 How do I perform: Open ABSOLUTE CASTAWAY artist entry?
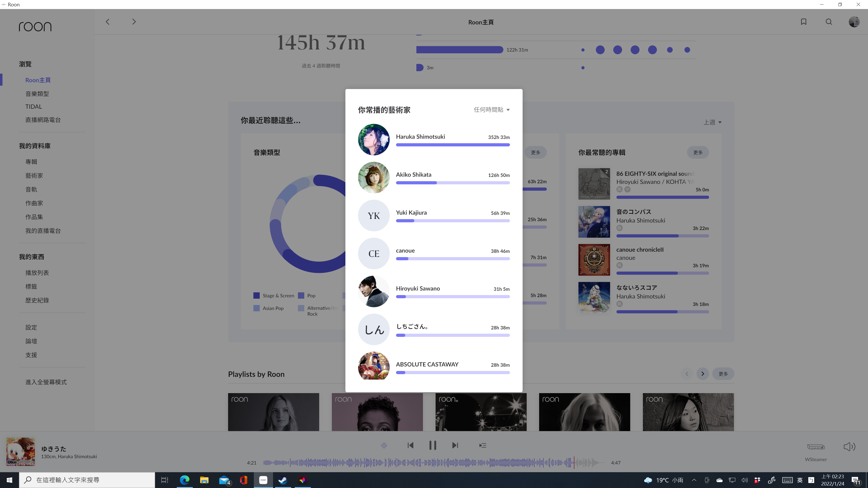click(434, 366)
